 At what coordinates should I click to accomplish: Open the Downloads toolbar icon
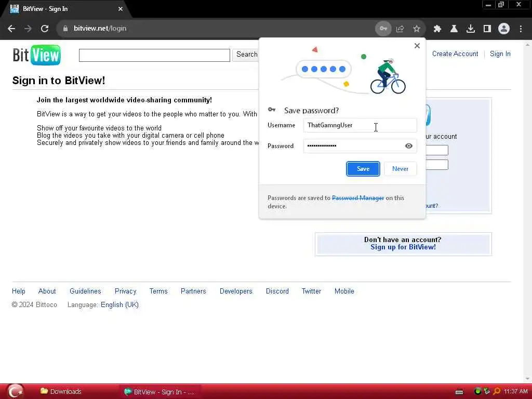471,29
